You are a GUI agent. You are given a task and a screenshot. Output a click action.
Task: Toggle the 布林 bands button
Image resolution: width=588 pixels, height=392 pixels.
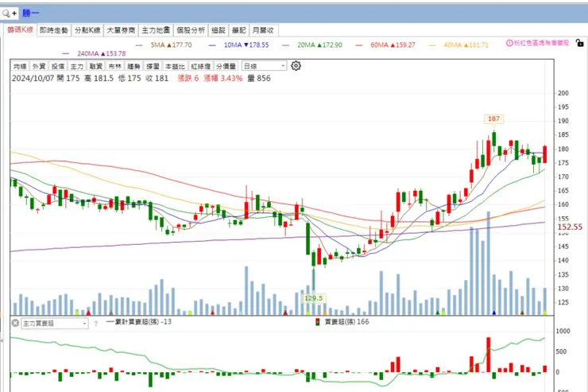[114, 67]
